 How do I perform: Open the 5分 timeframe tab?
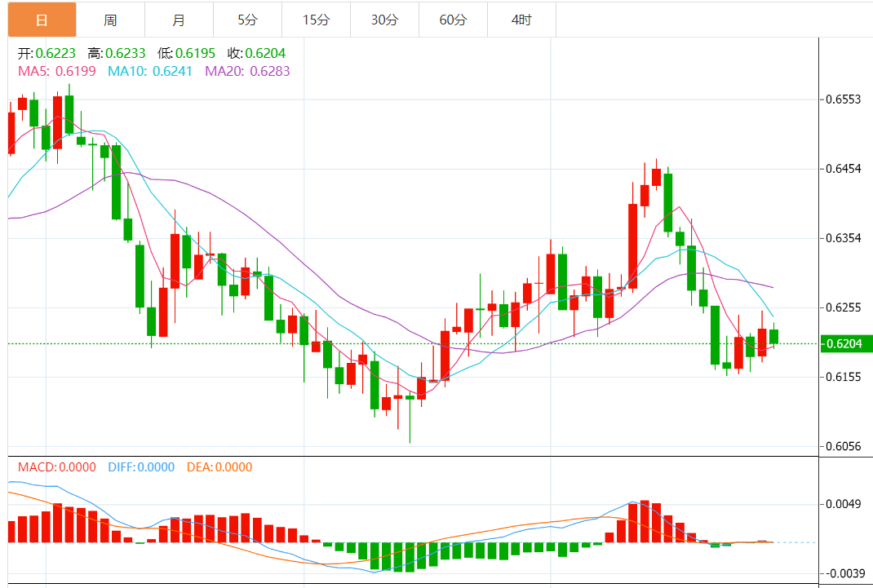pyautogui.click(x=247, y=20)
